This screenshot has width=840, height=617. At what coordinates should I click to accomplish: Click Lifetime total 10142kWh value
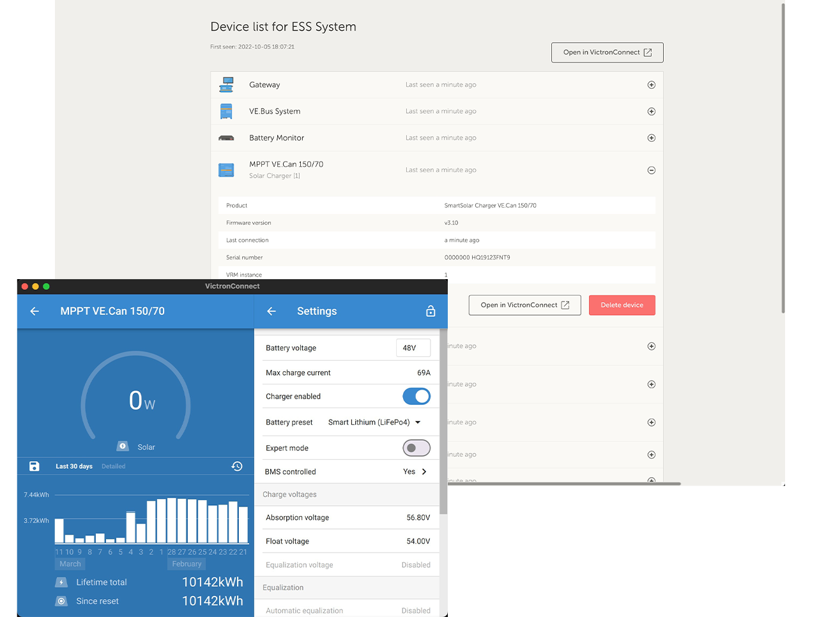(213, 582)
